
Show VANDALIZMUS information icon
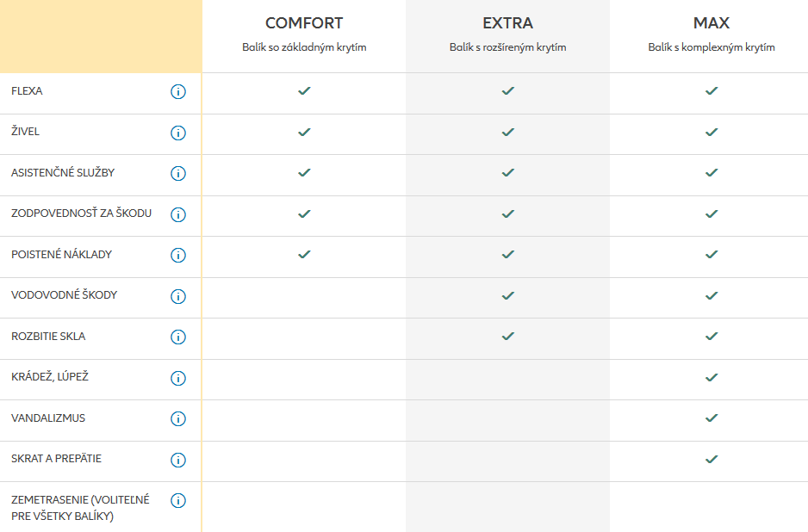[x=178, y=418]
